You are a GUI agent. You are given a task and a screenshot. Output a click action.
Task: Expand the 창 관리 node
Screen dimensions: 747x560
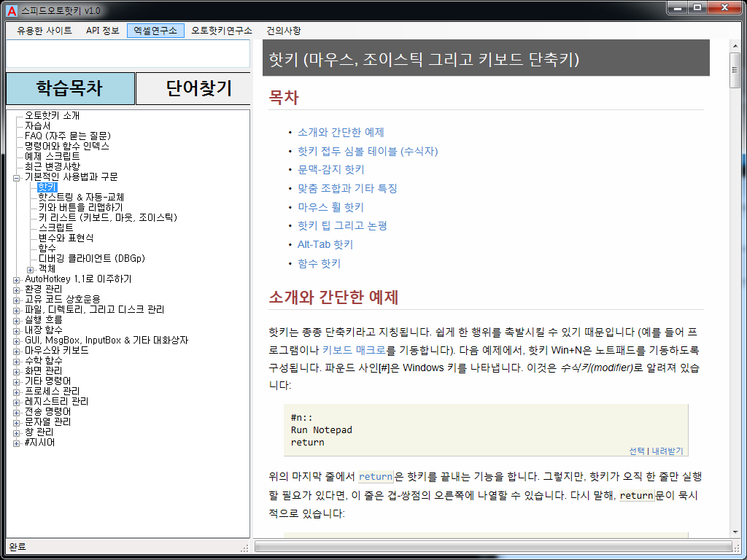(16, 433)
